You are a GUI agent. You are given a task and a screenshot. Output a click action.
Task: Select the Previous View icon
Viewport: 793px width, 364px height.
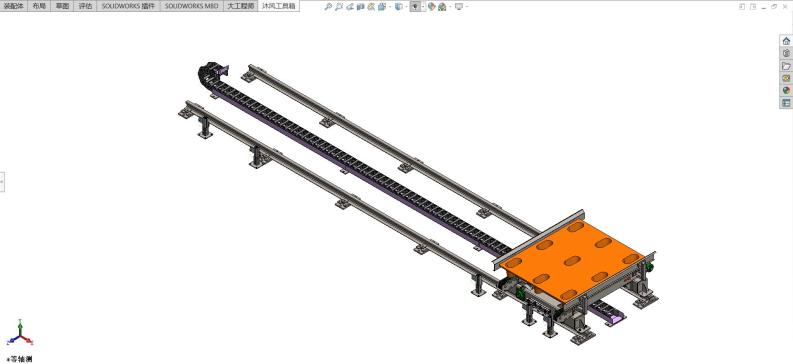click(x=350, y=7)
